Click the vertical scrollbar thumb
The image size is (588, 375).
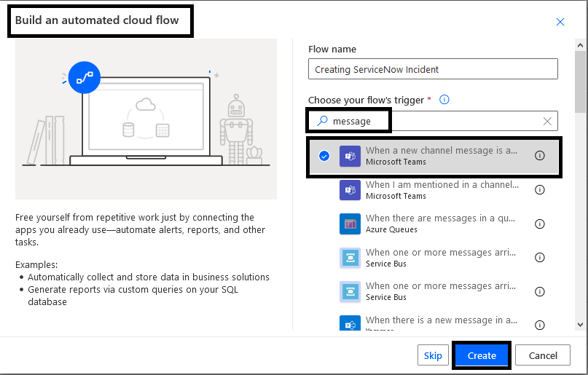580,82
